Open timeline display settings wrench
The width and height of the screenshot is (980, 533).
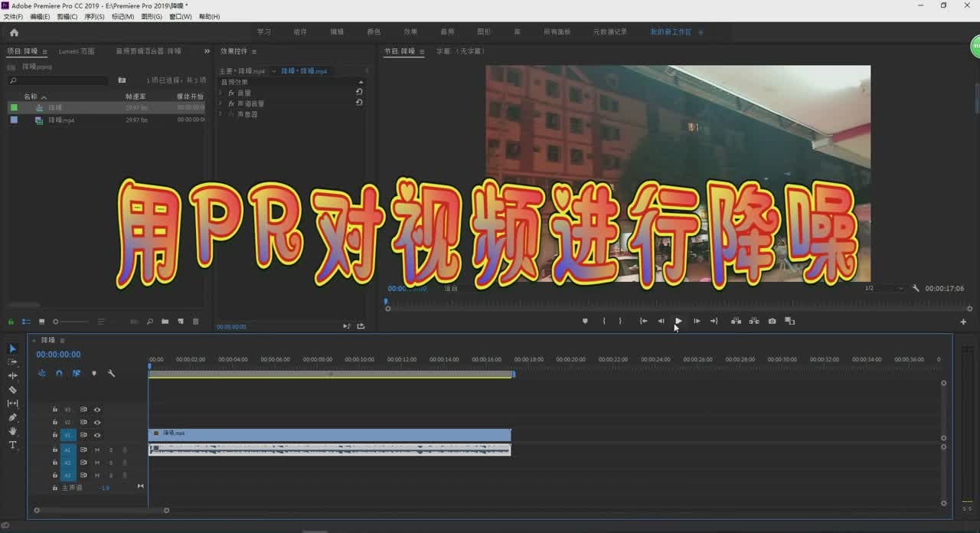(x=111, y=374)
